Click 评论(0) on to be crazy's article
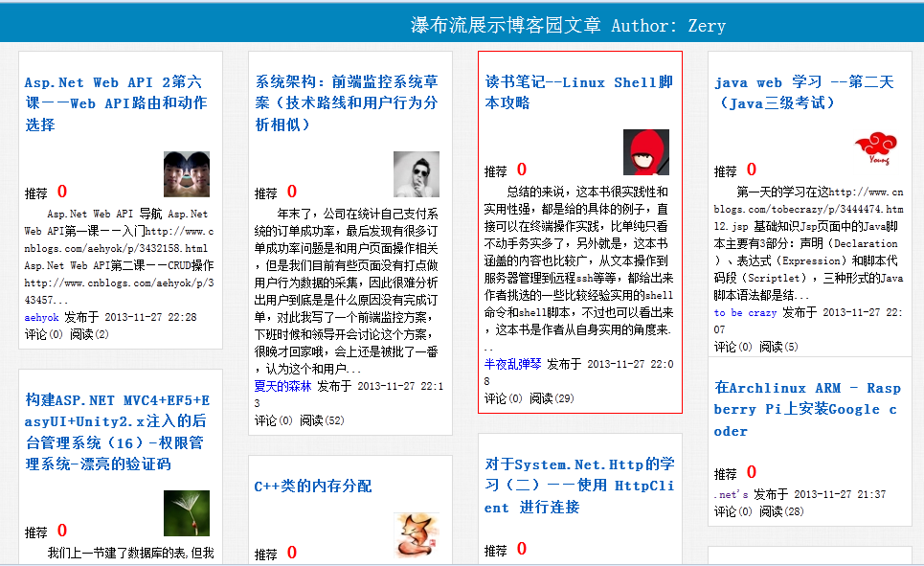Viewport: 924px width, 566px height. 733,347
